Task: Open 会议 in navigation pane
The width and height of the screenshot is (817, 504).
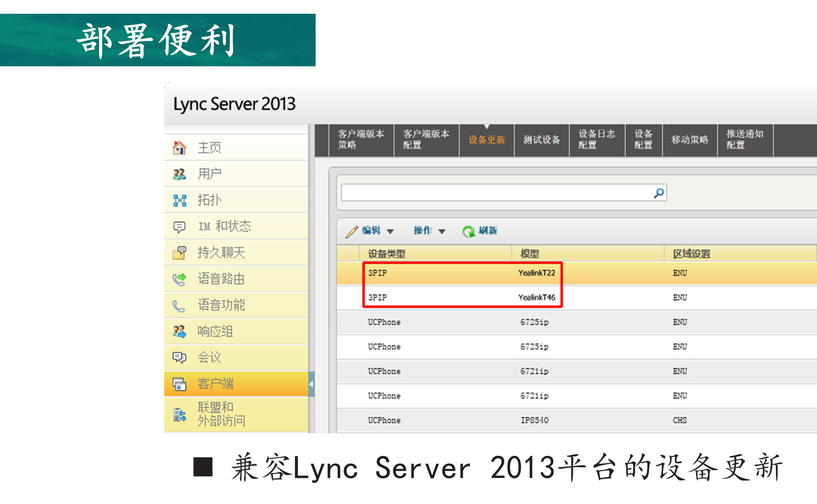Action: click(236, 358)
